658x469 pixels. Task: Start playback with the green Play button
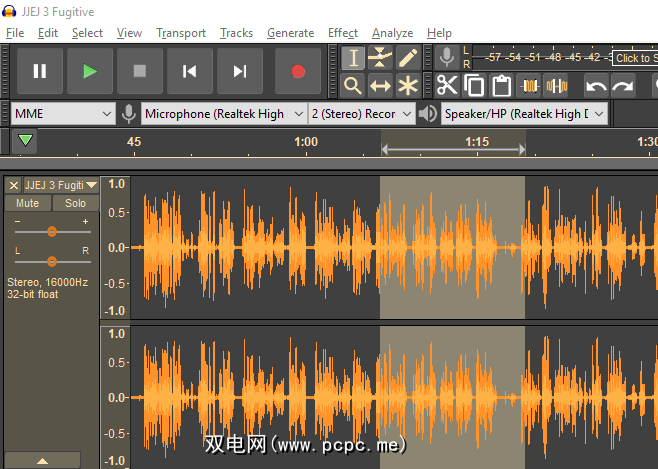90,71
